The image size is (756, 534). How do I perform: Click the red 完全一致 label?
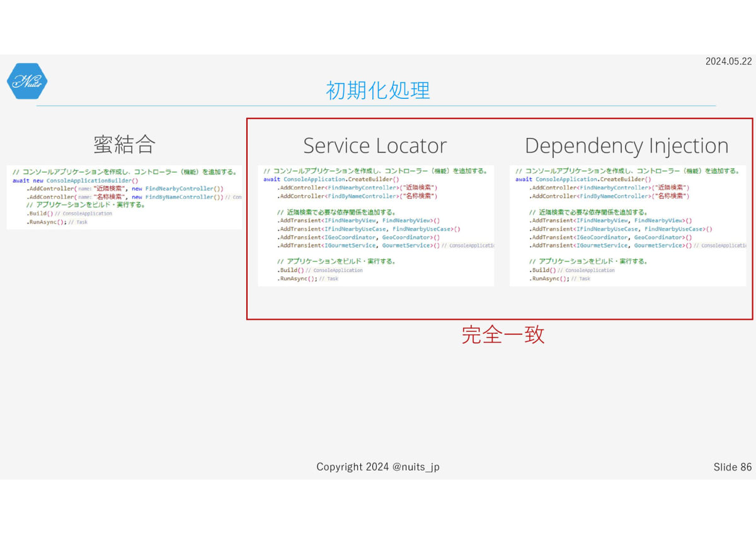coord(503,334)
